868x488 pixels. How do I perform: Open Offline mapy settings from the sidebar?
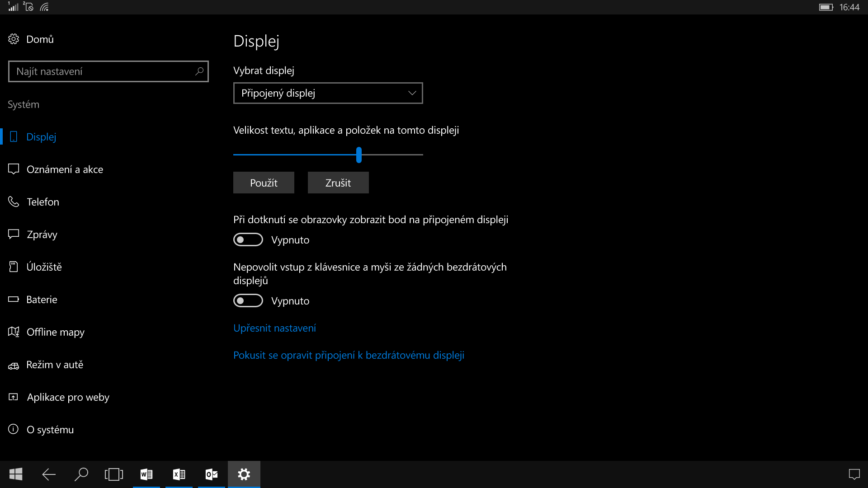click(x=56, y=332)
